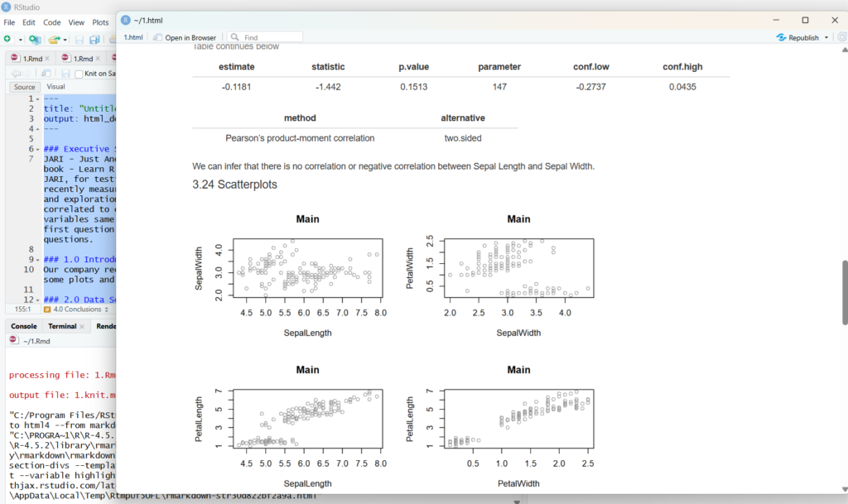
Task: Click the Create Project icon
Action: (34, 39)
